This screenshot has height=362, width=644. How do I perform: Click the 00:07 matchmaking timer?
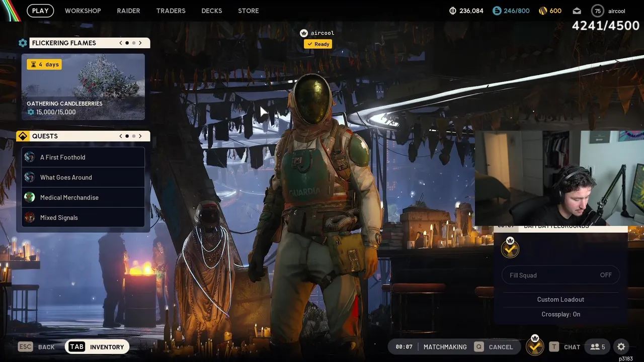404,347
